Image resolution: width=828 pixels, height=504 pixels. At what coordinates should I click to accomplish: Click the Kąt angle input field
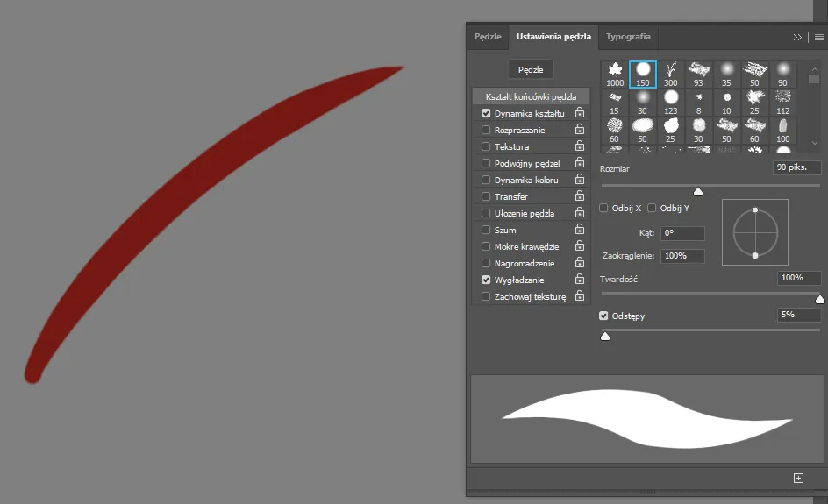[x=682, y=233]
